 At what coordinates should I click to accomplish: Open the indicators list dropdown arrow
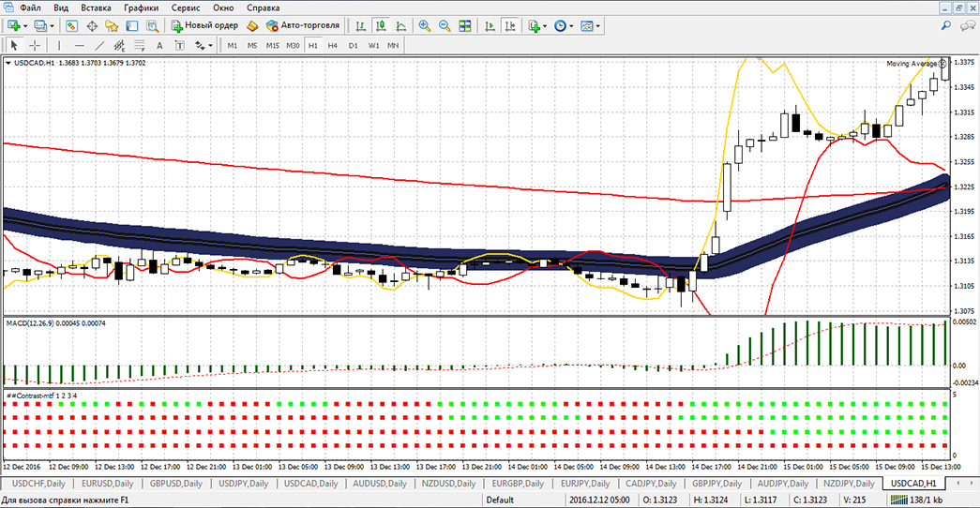pyautogui.click(x=545, y=26)
